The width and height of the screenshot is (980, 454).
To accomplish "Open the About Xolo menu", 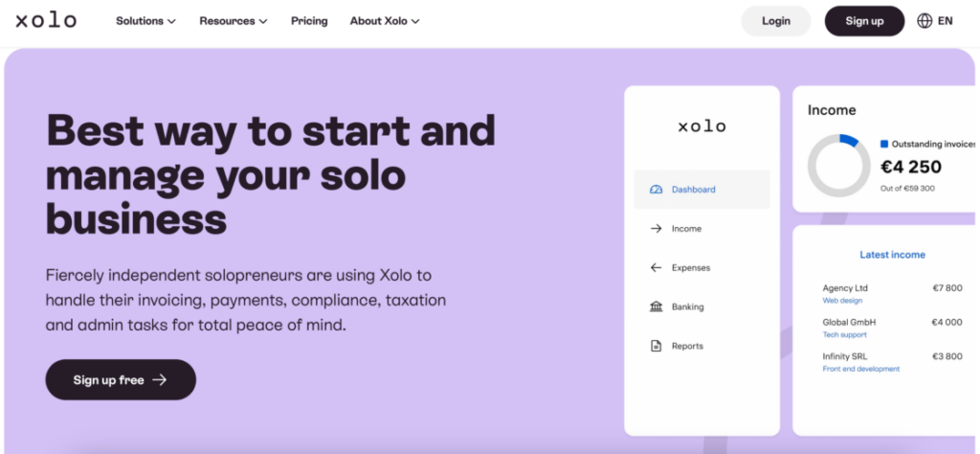I will tap(385, 21).
